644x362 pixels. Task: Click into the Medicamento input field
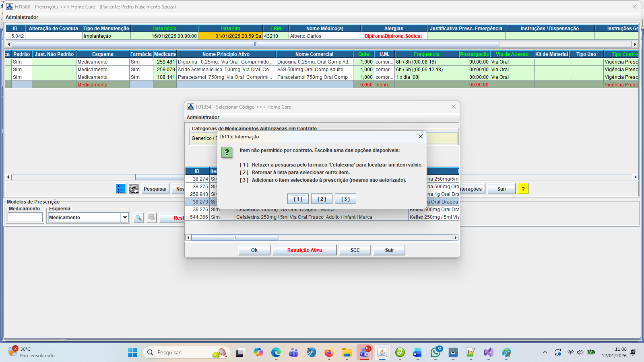point(25,218)
